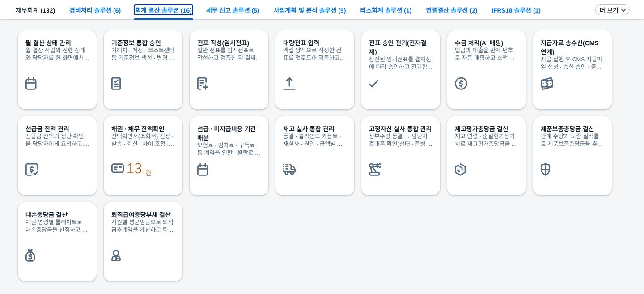The image size is (644, 294).
Task: Click the shield icon on 제품보증충당금 결산 tile
Action: 545,170
